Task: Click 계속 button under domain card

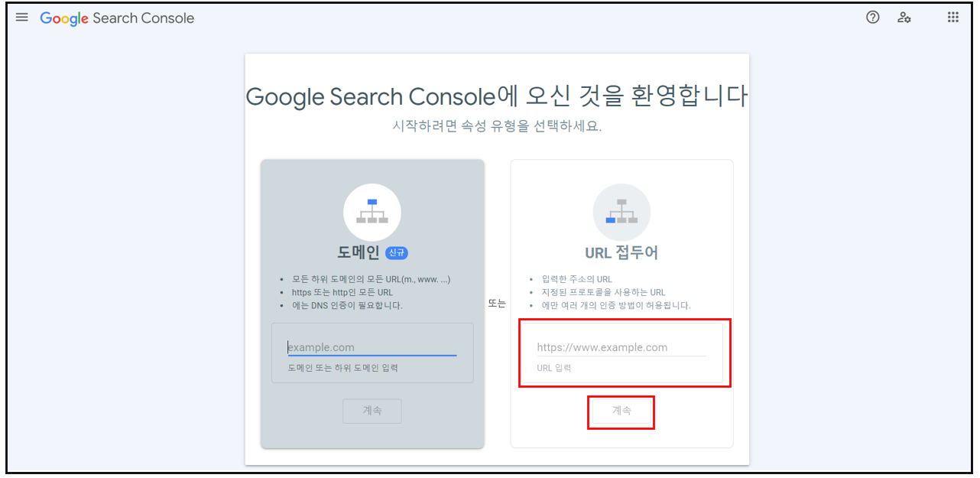Action: click(x=372, y=411)
